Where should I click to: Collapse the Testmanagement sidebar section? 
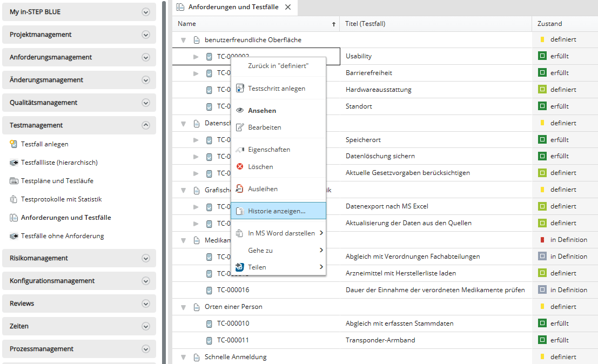coord(145,125)
